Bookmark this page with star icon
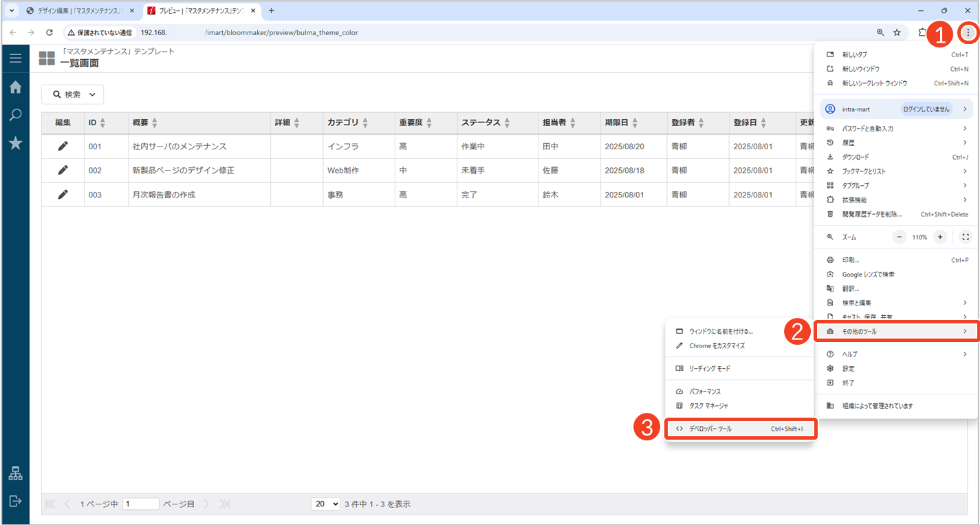This screenshot has height=525, width=980. tap(897, 32)
